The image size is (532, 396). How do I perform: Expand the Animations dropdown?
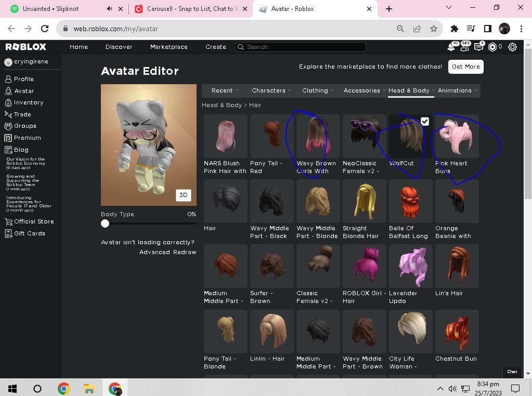point(455,90)
